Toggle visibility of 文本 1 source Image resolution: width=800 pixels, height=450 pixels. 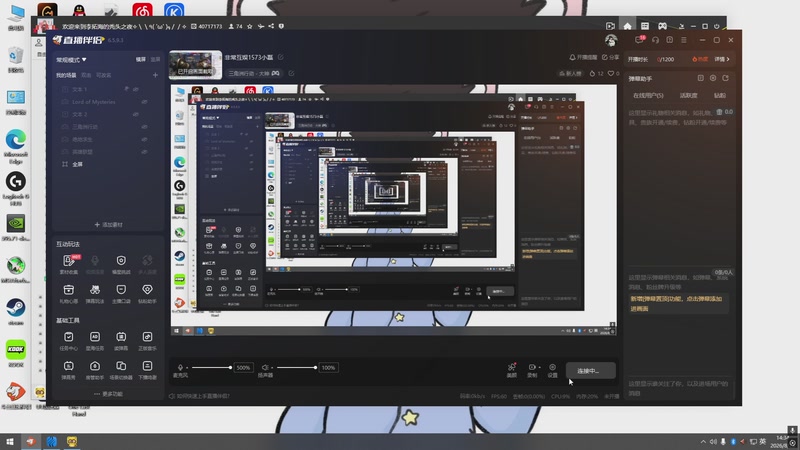136,89
